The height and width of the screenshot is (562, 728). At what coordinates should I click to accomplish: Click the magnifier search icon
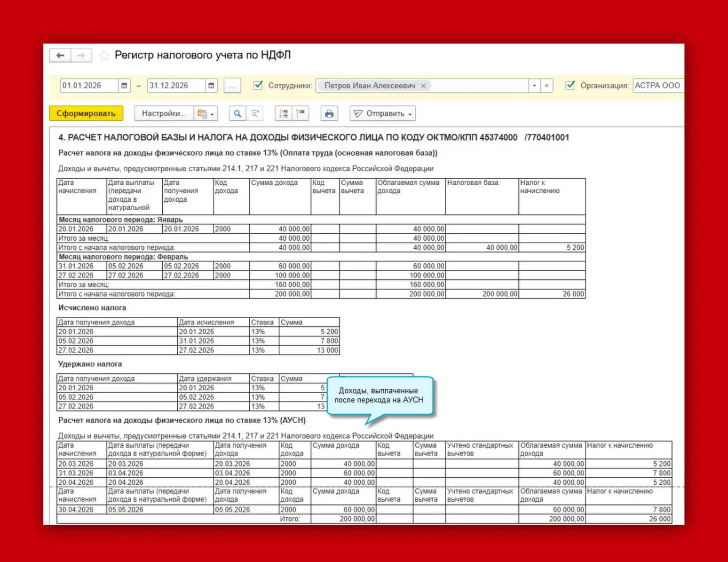tap(238, 113)
